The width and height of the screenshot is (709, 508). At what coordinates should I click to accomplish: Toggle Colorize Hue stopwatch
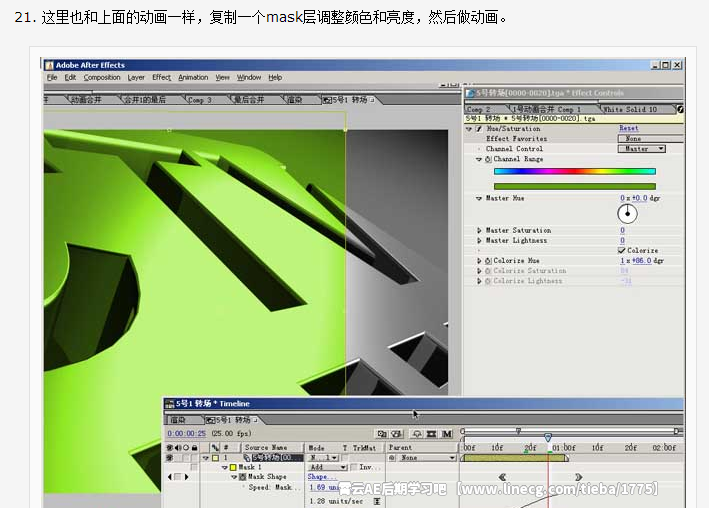coord(488,261)
